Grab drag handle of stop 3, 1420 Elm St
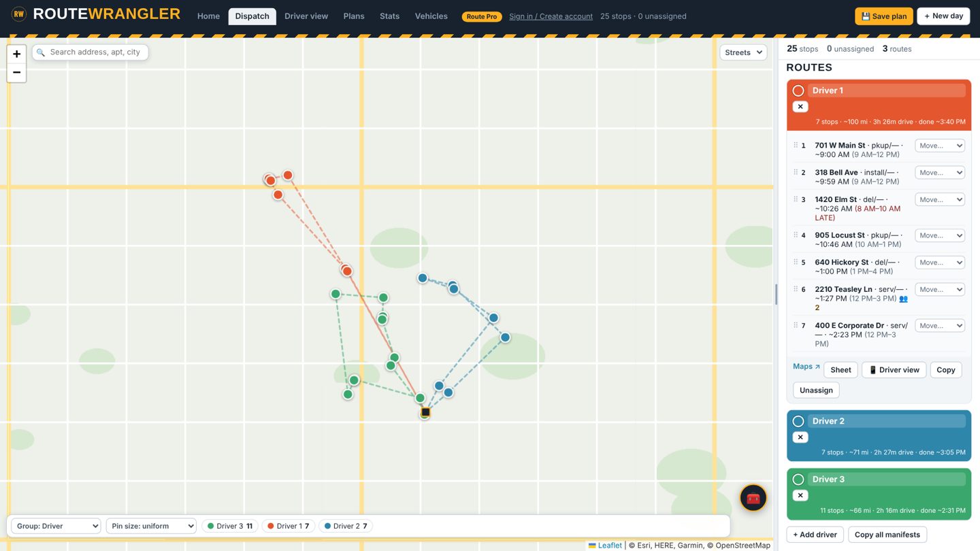980x551 pixels. click(795, 199)
